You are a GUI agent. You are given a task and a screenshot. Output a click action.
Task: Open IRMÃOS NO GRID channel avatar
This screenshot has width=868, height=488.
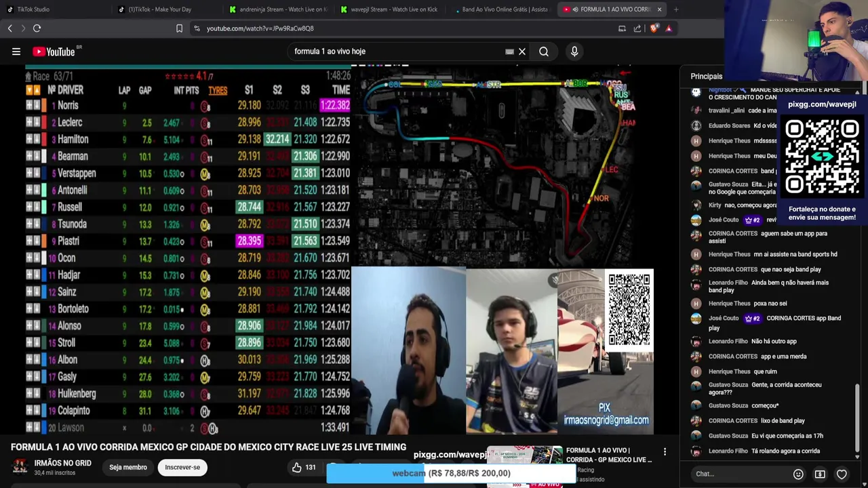20,467
